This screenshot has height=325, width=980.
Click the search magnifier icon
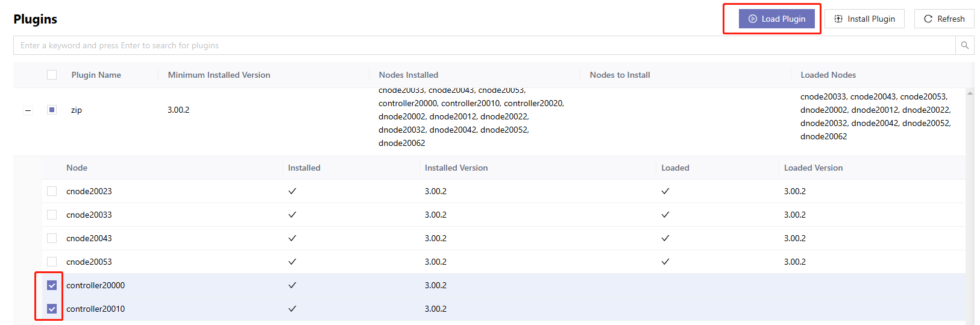pyautogui.click(x=964, y=45)
